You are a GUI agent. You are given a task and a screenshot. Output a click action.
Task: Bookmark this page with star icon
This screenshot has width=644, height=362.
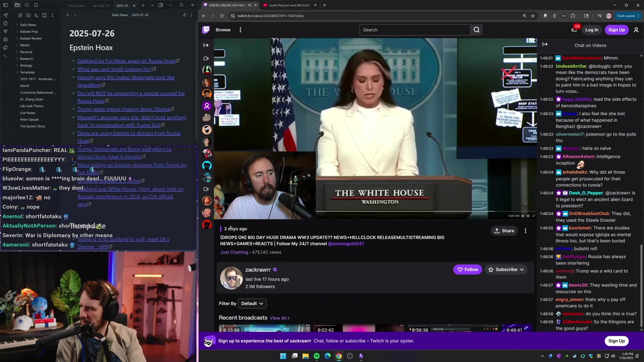pos(533,16)
